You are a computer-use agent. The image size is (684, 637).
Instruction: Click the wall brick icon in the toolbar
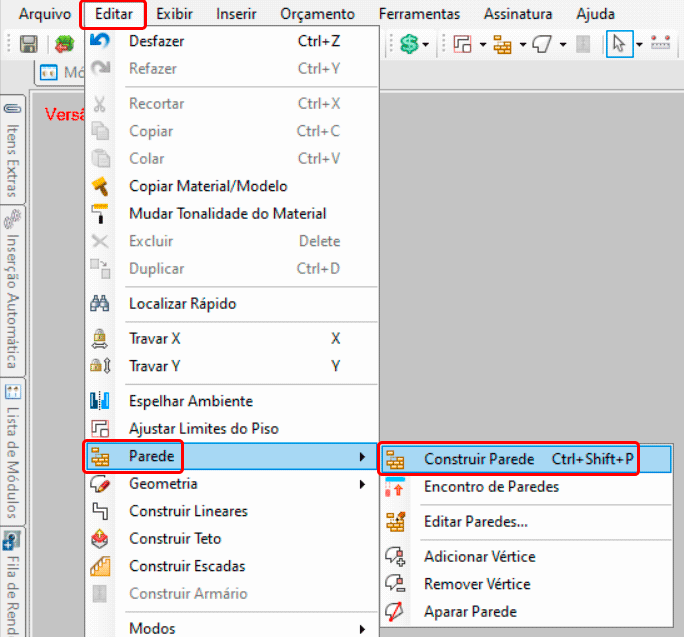coord(501,44)
